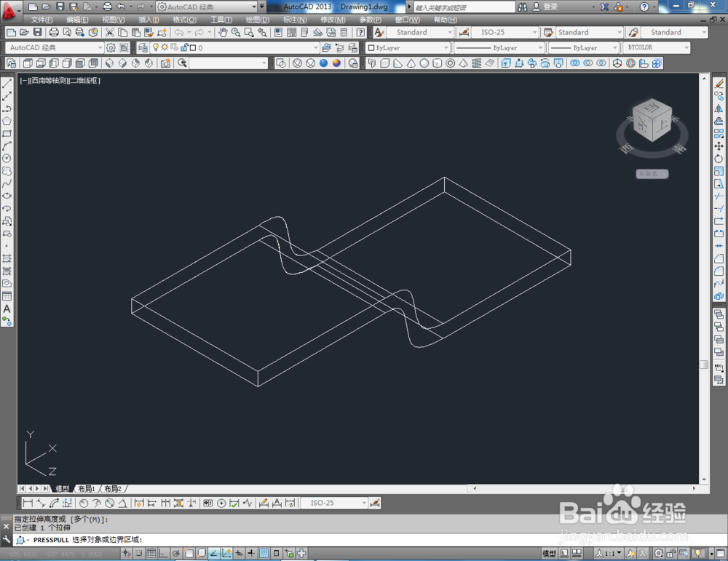This screenshot has height=561, width=728.
Task: Open the multileader style Standard dropdown
Action: click(675, 32)
